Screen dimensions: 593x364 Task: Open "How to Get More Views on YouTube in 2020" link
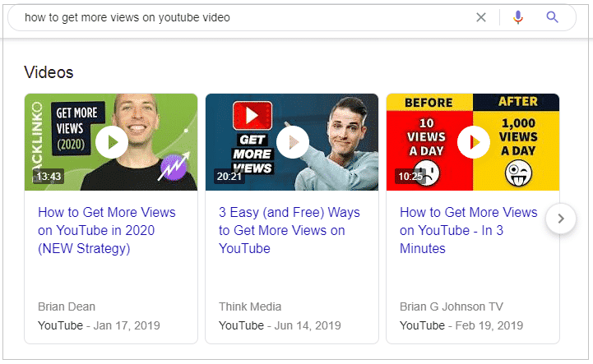click(107, 230)
